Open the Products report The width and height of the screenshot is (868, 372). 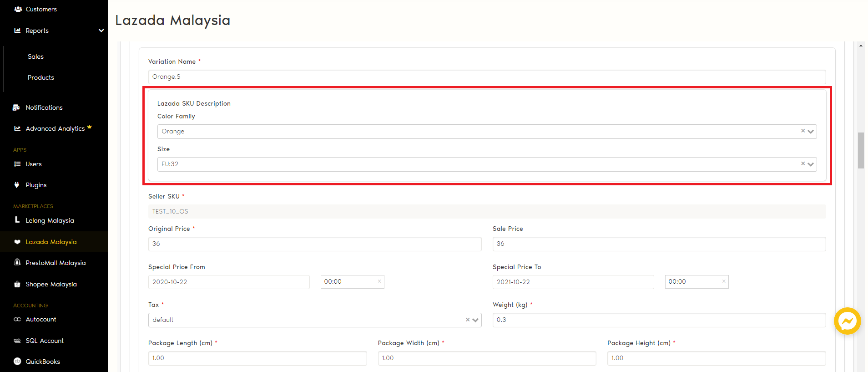point(41,77)
